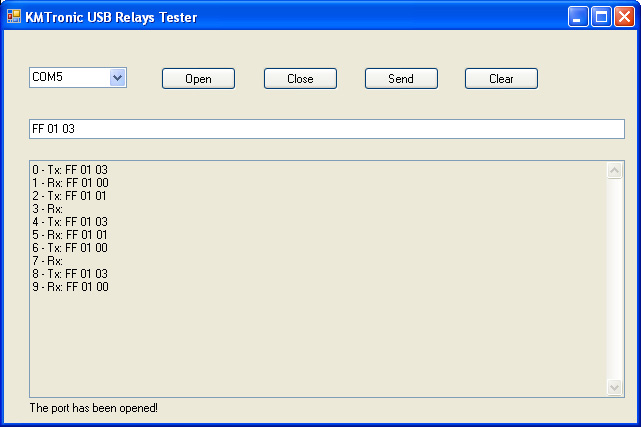Open the COM5 port dropdown arrow
This screenshot has width=641, height=427.
pos(117,78)
